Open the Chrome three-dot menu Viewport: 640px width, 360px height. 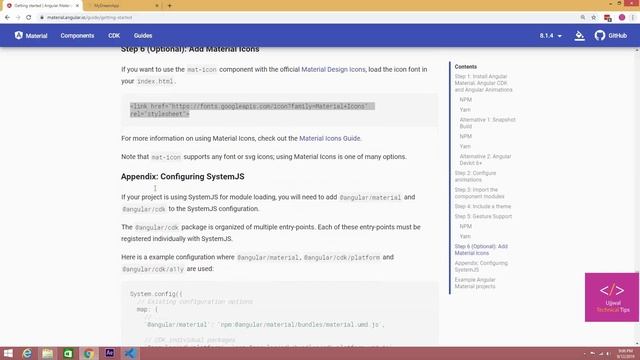pos(633,18)
